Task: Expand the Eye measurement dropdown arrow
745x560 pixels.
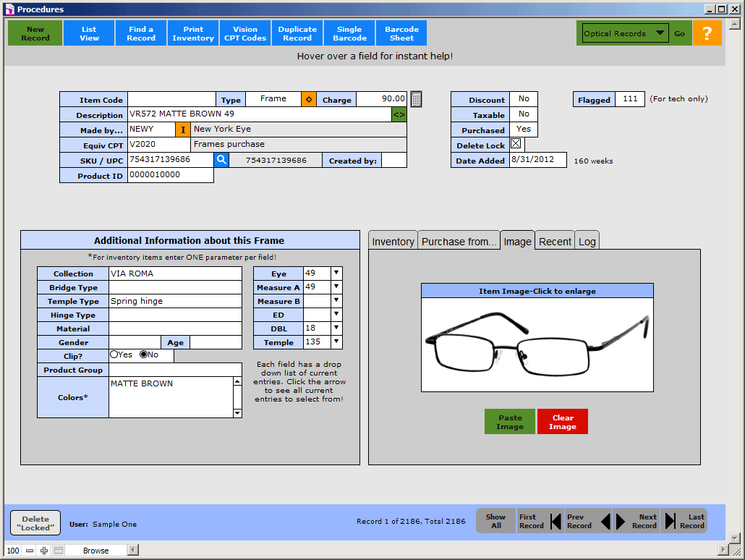Action: pos(336,273)
